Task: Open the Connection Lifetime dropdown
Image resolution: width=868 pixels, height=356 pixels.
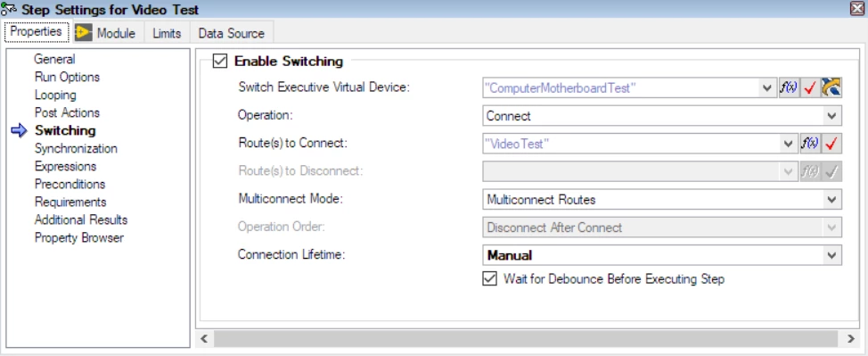Action: tap(662, 255)
